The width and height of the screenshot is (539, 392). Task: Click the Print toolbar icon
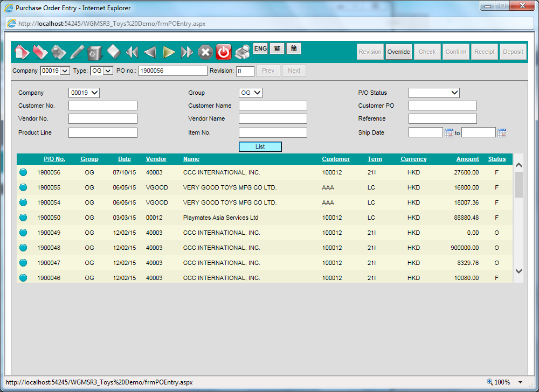[x=243, y=52]
